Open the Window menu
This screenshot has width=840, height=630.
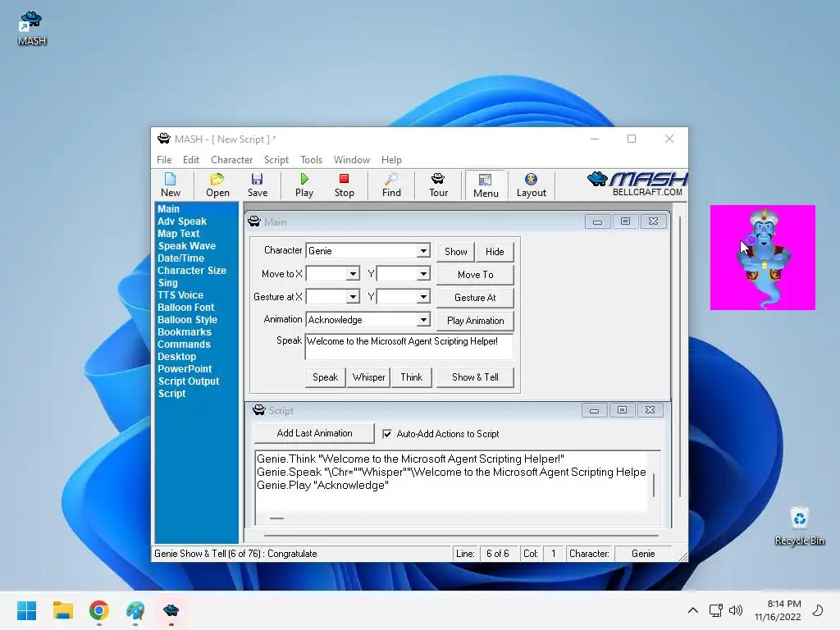coord(351,160)
